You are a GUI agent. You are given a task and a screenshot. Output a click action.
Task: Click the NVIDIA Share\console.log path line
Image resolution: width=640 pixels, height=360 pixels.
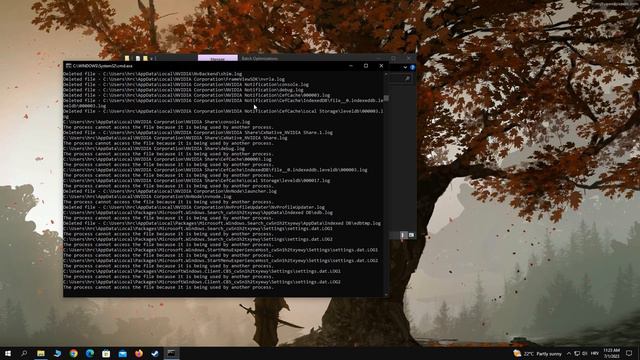(157, 122)
